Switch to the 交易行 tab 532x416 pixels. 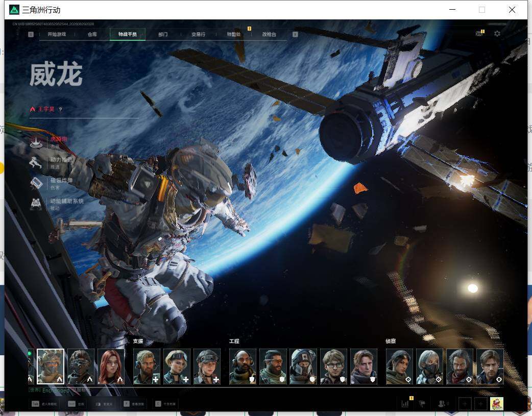198,34
